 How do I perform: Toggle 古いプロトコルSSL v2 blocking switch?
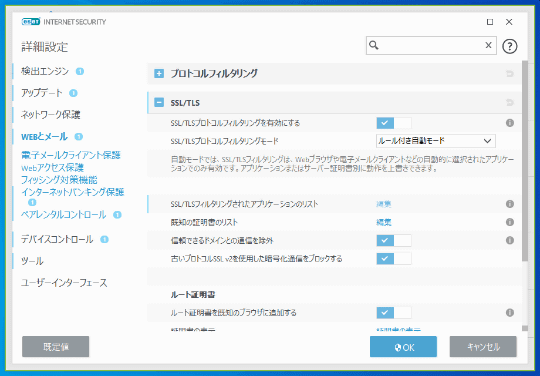(394, 259)
